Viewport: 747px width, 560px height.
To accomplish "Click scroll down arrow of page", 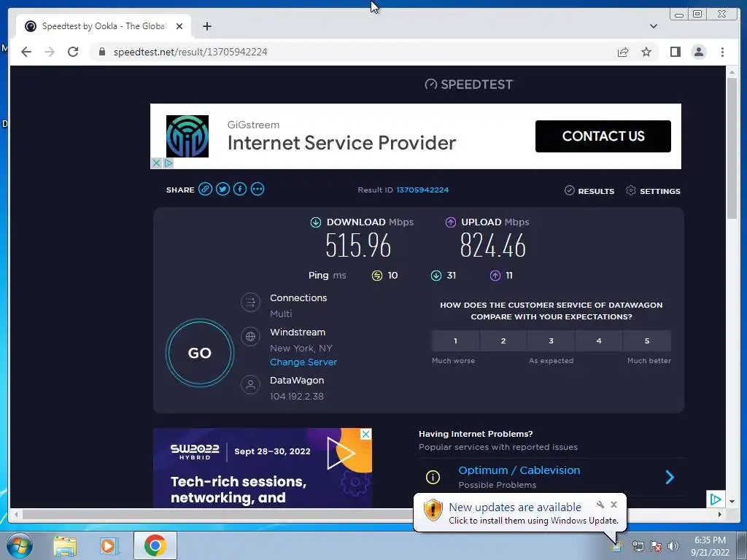I will (732, 502).
